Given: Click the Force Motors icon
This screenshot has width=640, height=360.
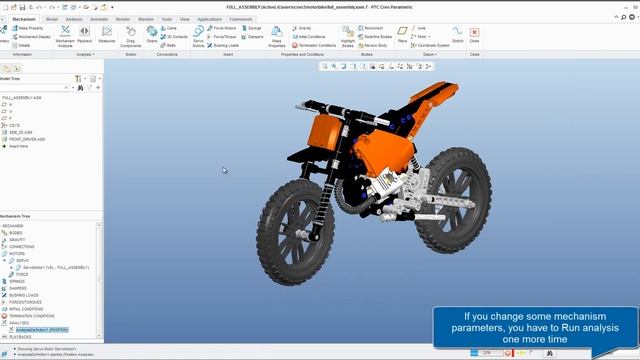Looking at the screenshot, I should click(221, 28).
